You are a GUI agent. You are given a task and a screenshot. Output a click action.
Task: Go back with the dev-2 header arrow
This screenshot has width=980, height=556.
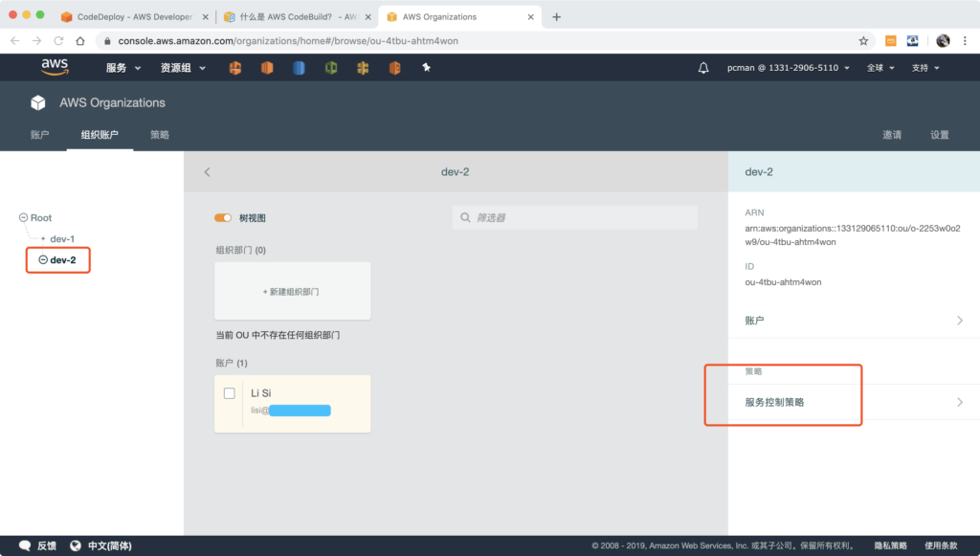tap(207, 172)
